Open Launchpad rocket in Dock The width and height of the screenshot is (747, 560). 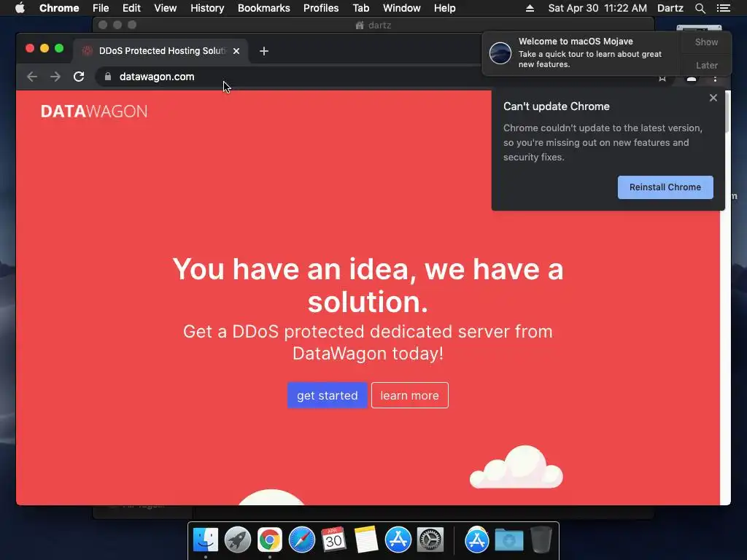237,540
